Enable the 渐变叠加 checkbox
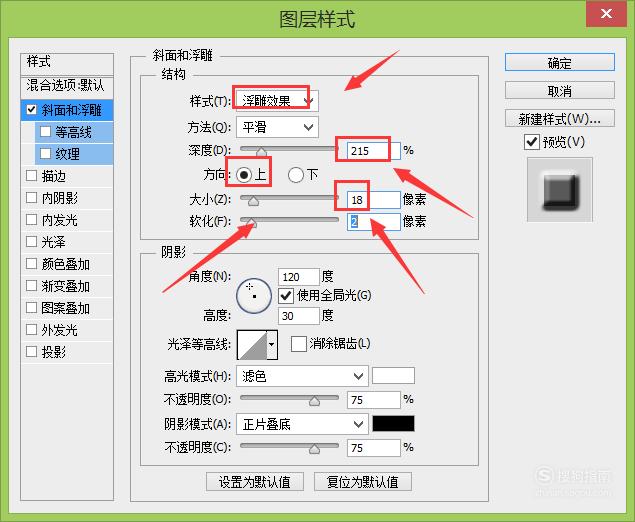Image resolution: width=635 pixels, height=522 pixels. click(32, 286)
